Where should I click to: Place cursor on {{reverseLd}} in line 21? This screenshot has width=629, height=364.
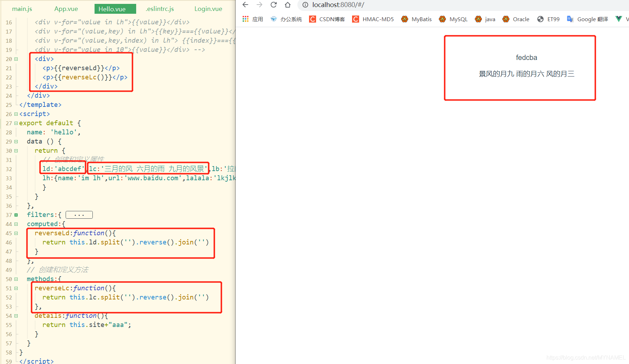79,68
